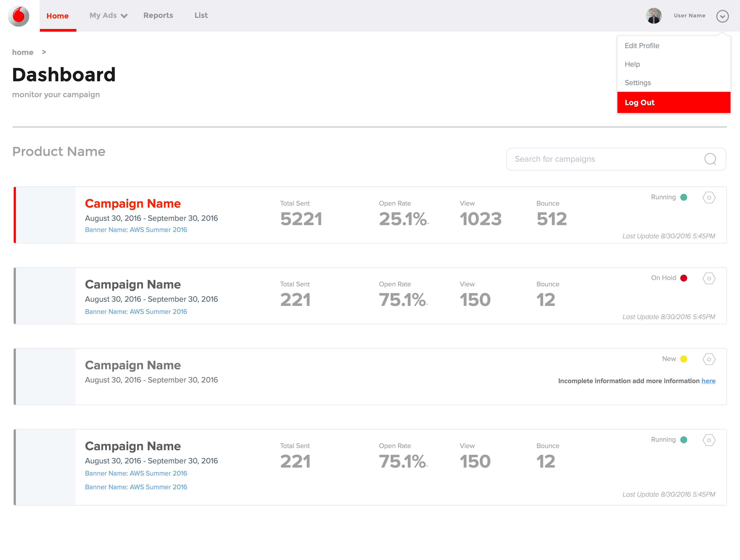This screenshot has width=740, height=560.
Task: Click the user avatar photo
Action: coord(653,16)
